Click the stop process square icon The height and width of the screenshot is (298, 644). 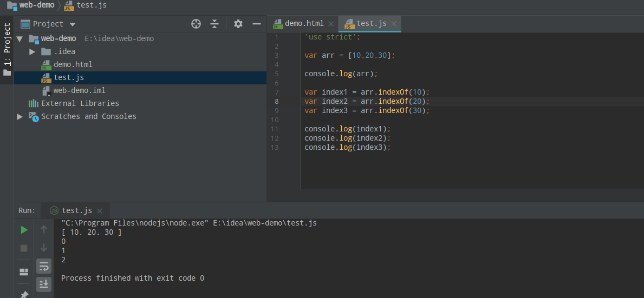(24, 248)
